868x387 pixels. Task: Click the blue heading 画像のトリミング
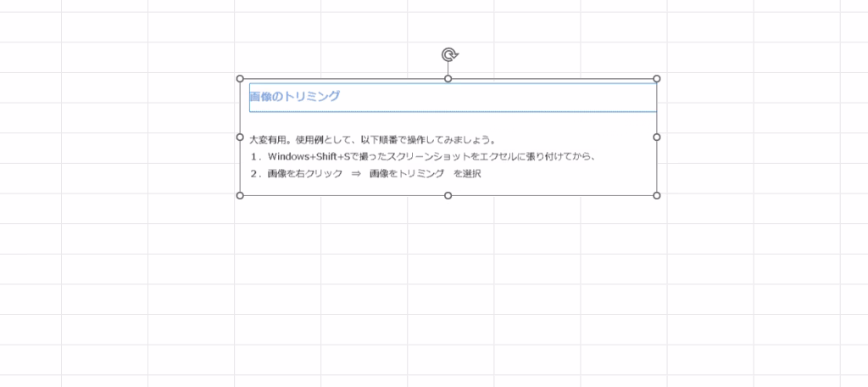(295, 97)
